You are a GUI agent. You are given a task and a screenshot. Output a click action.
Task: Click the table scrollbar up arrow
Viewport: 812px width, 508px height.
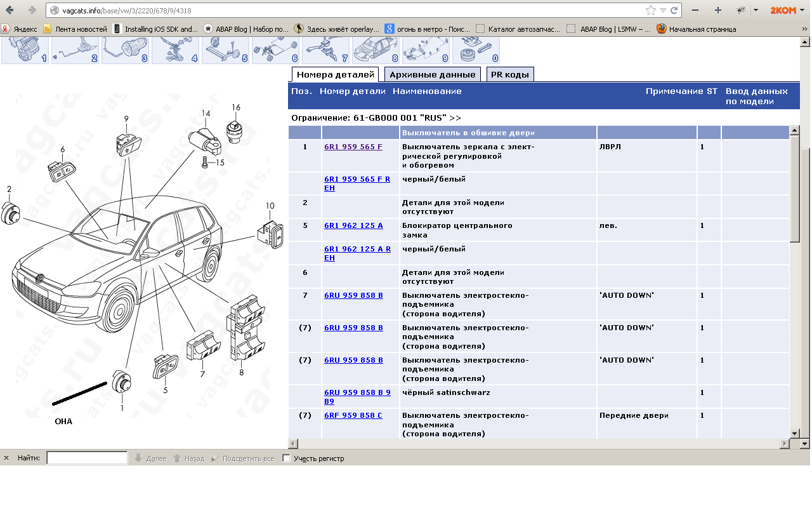(x=795, y=130)
